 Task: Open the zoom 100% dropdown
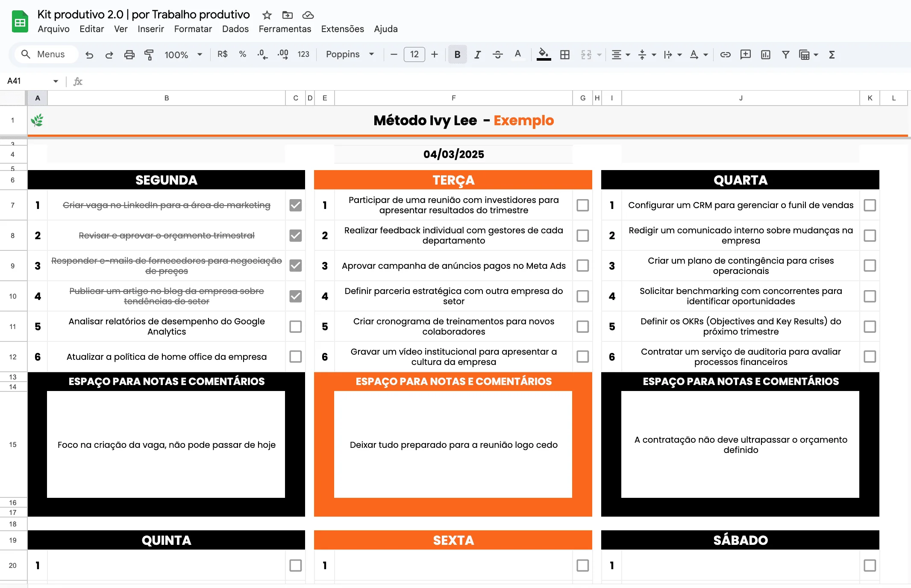pyautogui.click(x=183, y=55)
